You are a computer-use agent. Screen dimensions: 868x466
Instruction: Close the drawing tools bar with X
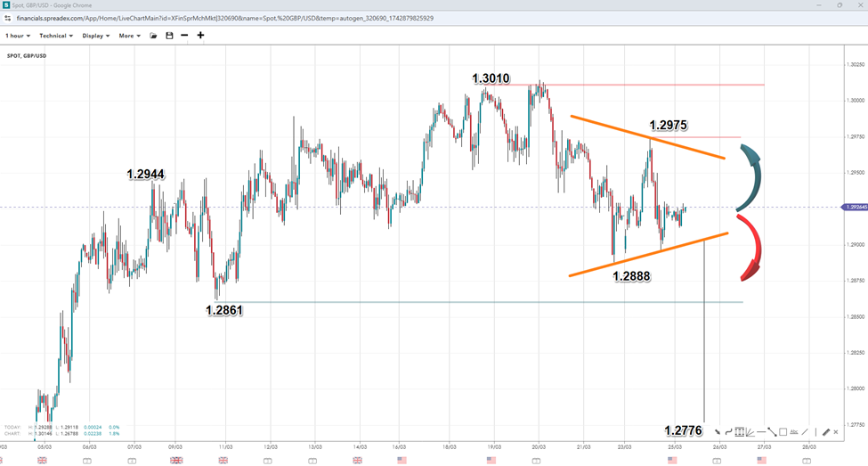tap(836, 432)
